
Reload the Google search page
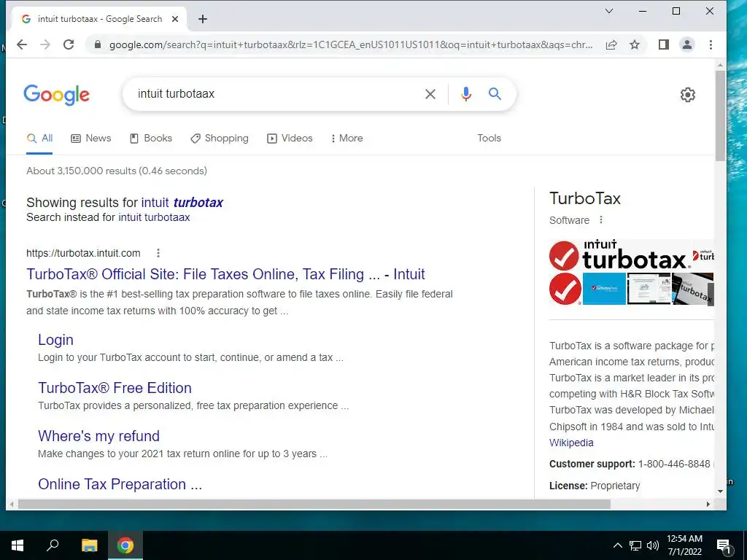pos(69,44)
